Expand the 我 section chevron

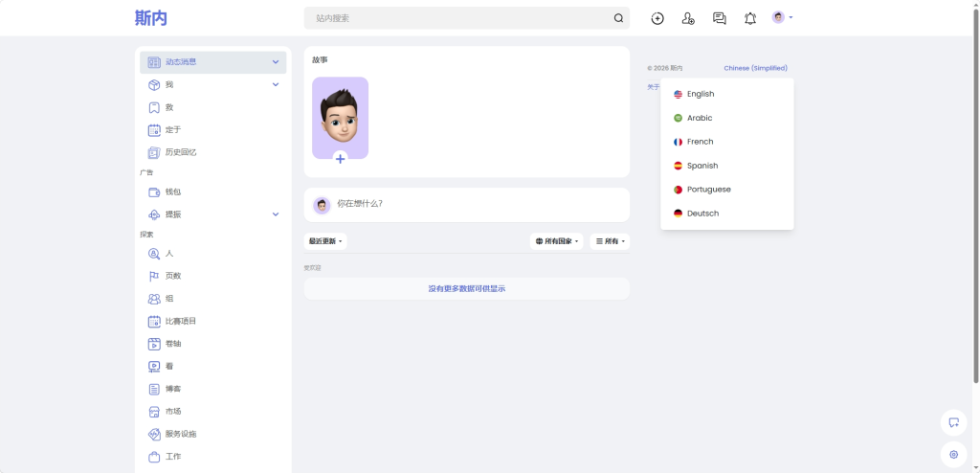click(276, 84)
